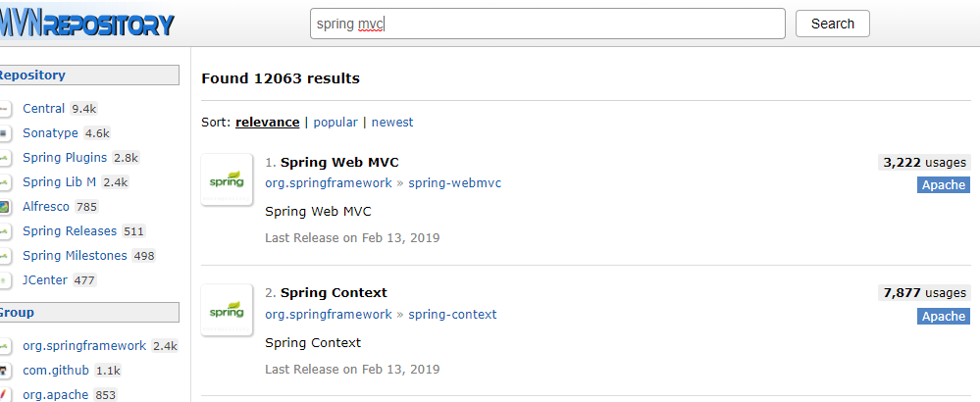Image resolution: width=980 pixels, height=402 pixels.
Task: Open the spring-context artifact link
Action: (x=452, y=315)
